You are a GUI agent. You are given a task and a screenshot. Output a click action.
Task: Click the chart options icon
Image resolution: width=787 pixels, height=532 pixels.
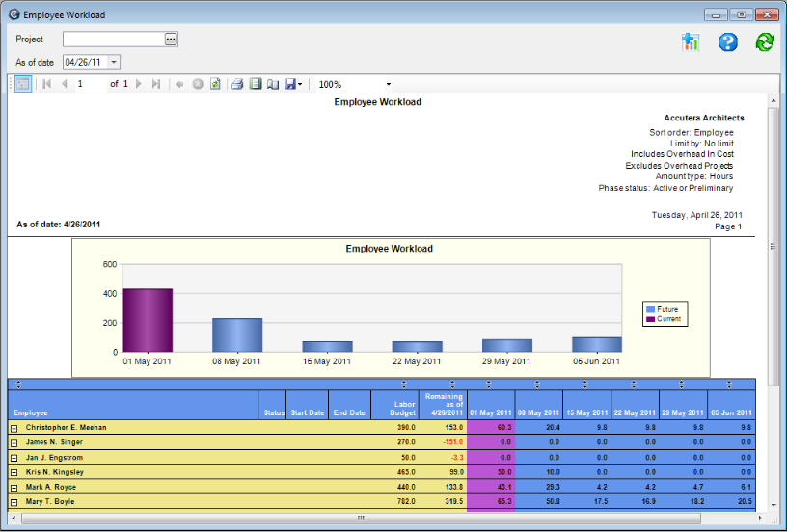click(690, 41)
